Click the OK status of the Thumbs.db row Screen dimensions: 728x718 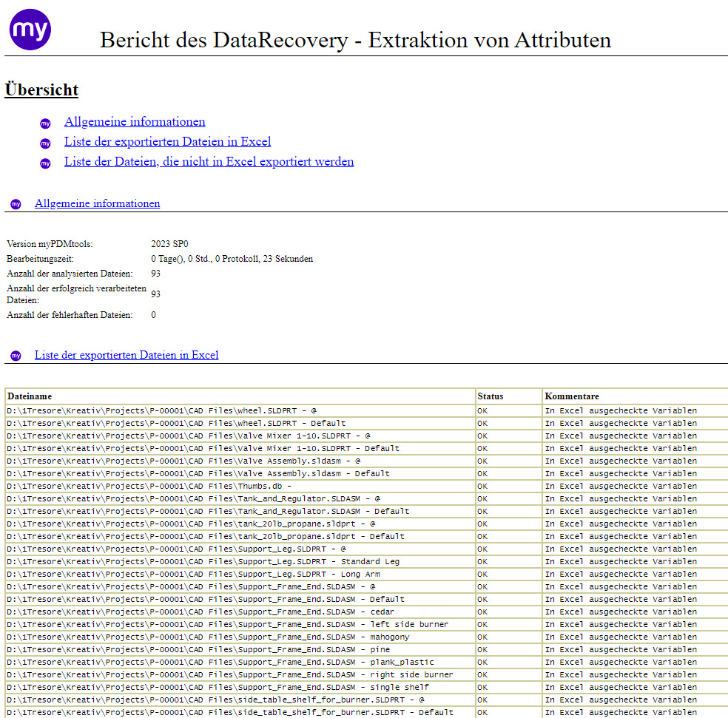pyautogui.click(x=482, y=486)
